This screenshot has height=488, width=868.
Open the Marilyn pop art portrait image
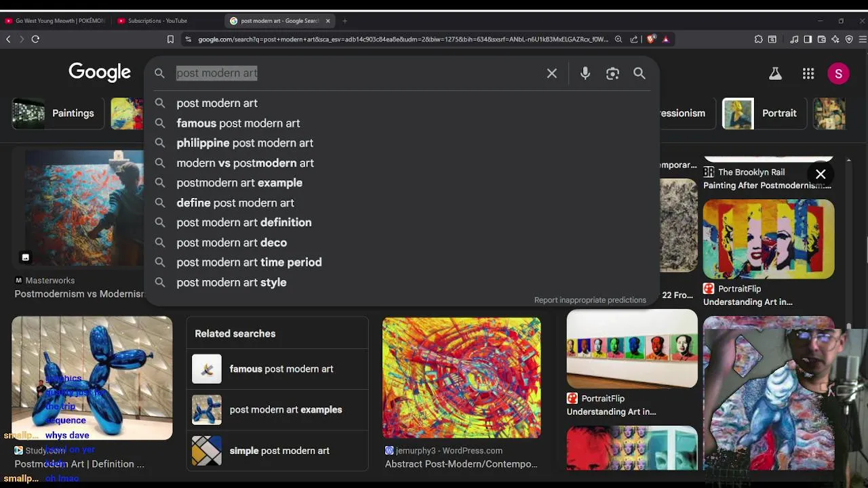click(x=768, y=239)
